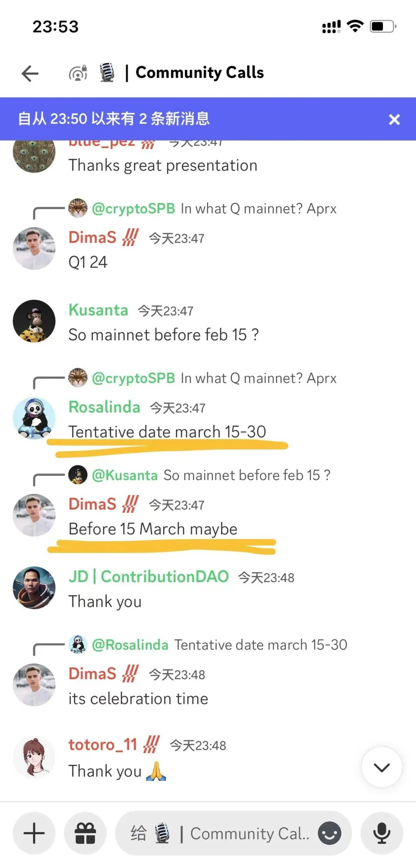Tap the "Before 15 March maybe" message
Image resolution: width=416 pixels, height=868 pixels.
pyautogui.click(x=153, y=529)
